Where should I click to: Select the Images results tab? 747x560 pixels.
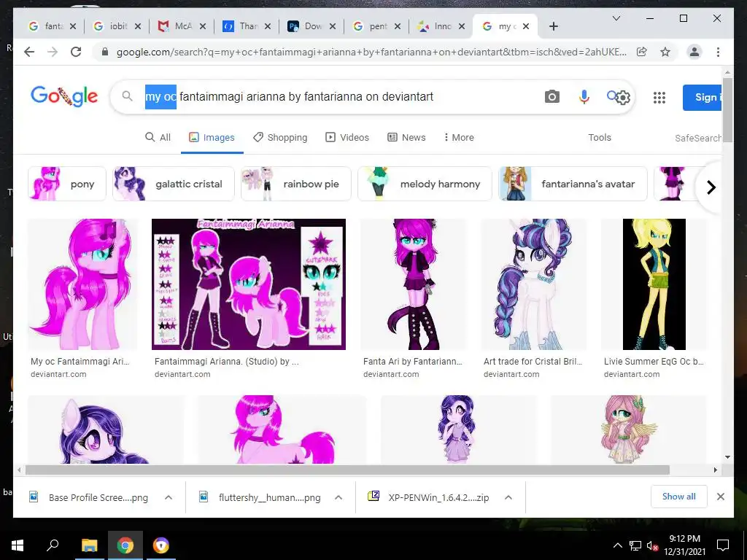tap(212, 137)
